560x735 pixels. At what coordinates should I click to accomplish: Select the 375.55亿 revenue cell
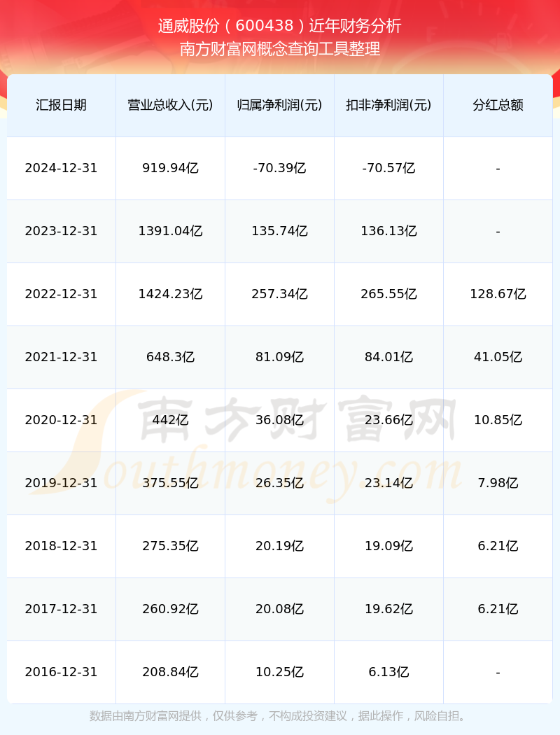pyautogui.click(x=171, y=483)
